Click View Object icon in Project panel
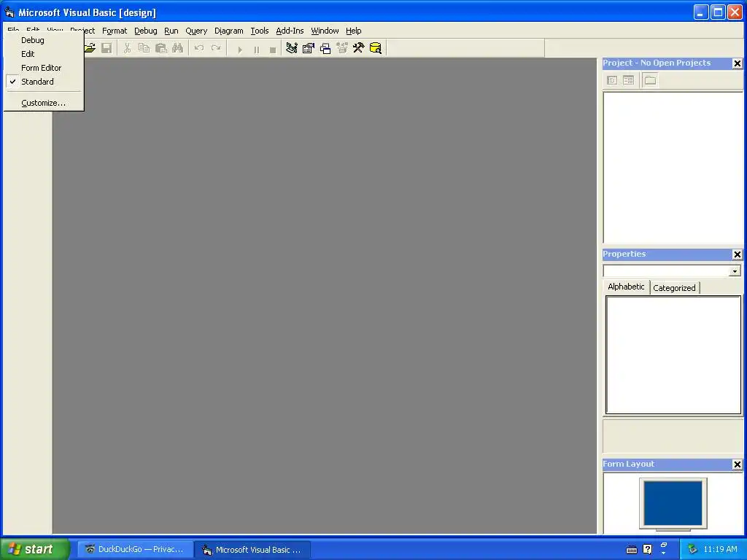This screenshot has width=747, height=560. (x=628, y=80)
